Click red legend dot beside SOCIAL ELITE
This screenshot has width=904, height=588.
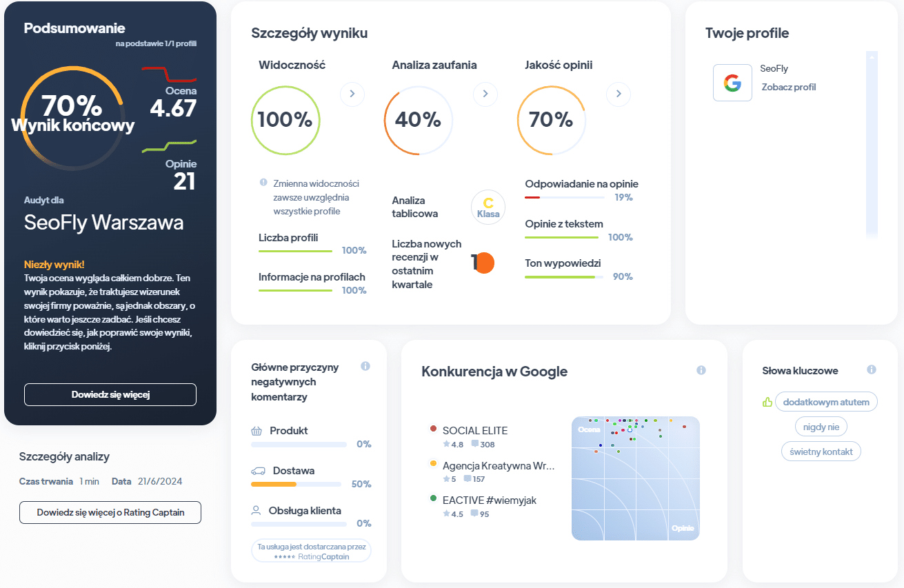(433, 429)
